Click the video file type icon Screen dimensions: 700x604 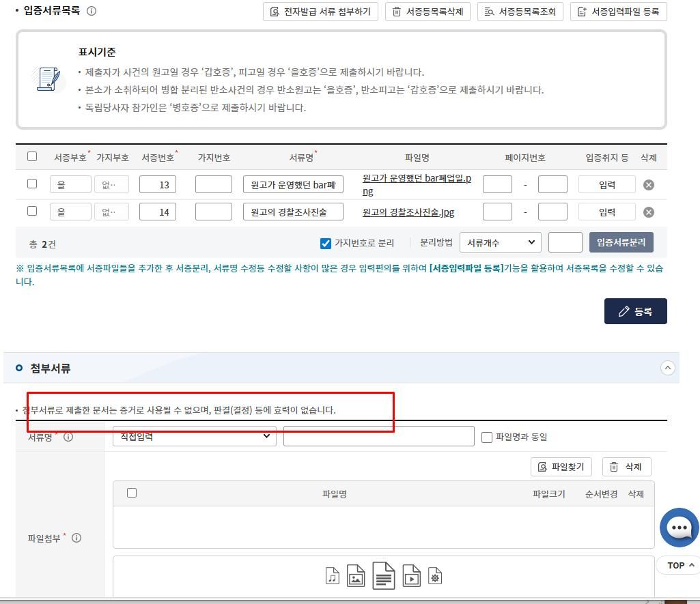click(411, 576)
